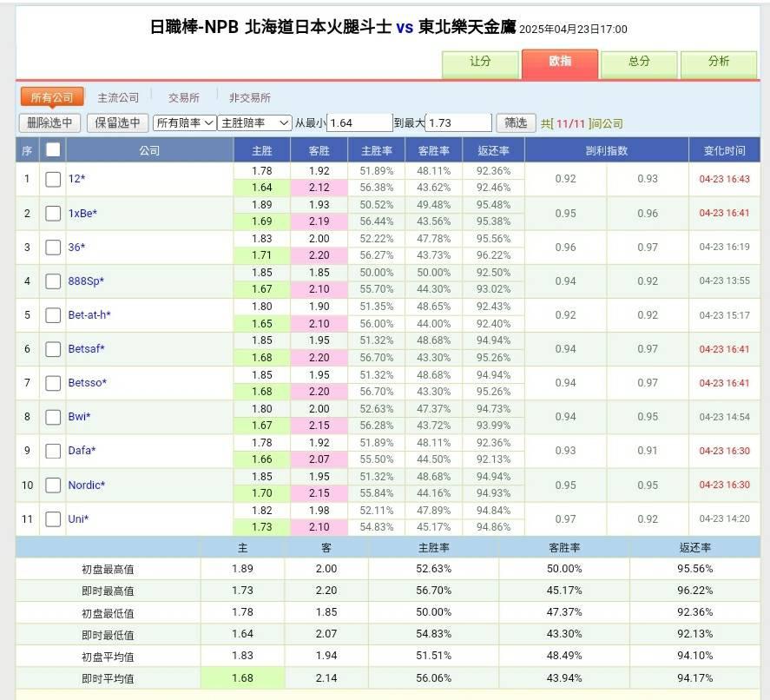This screenshot has height=700, width=770.
Task: Open the 36* company link
Action: (x=76, y=248)
